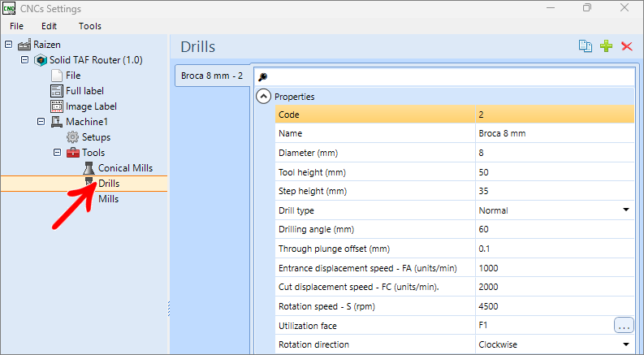
Task: Click the Rotation speed - S (rpm) label
Action: [x=326, y=306]
